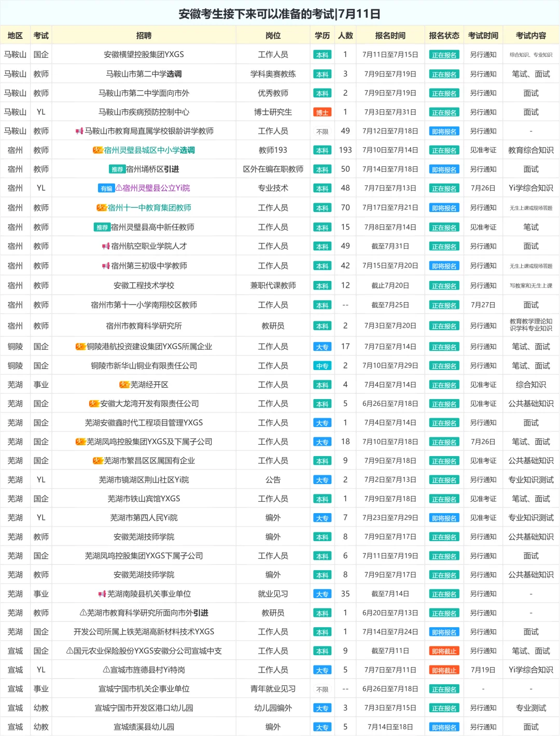Click megaphone icon before 宿州航空职业学院人才
The width and height of the screenshot is (560, 736).
pos(106,247)
